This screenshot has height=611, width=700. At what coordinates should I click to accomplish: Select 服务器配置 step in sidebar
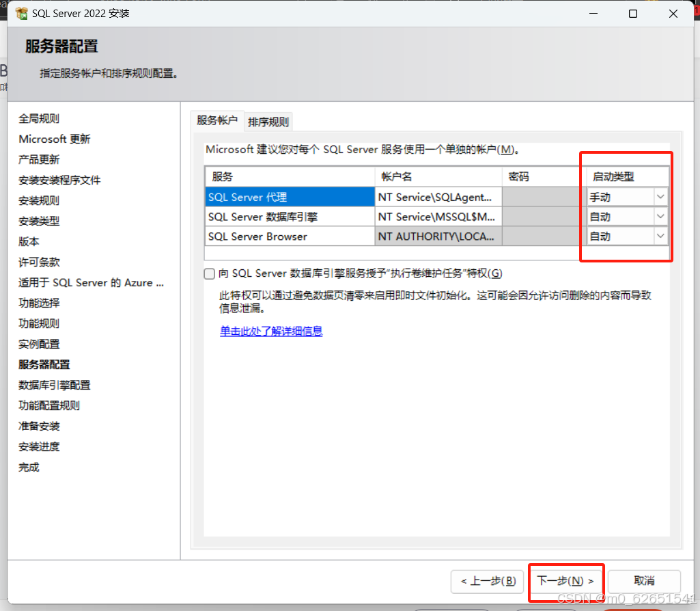pos(44,364)
